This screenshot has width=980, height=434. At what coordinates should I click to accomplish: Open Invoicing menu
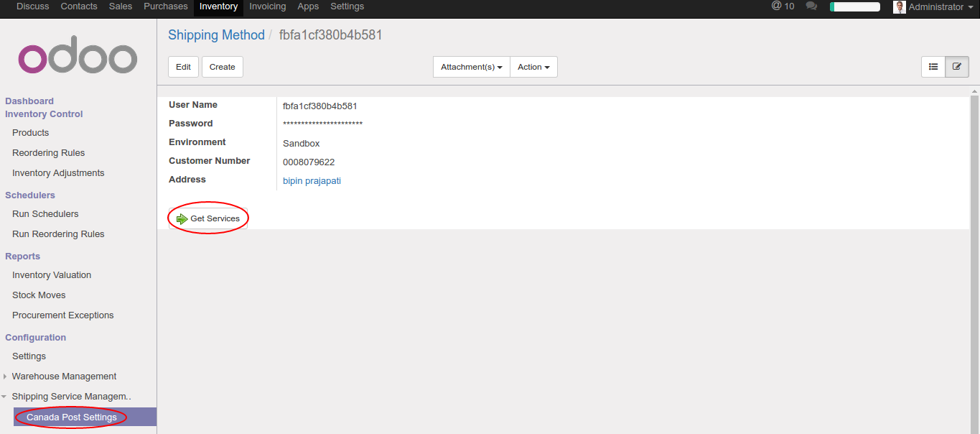tap(268, 6)
